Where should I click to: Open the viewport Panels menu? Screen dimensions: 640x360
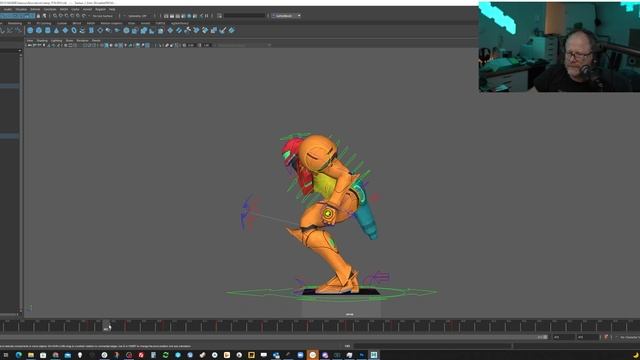pos(96,41)
